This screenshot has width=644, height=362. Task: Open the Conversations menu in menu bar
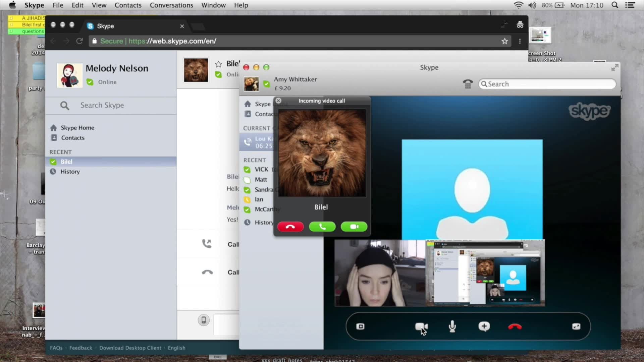tap(171, 5)
